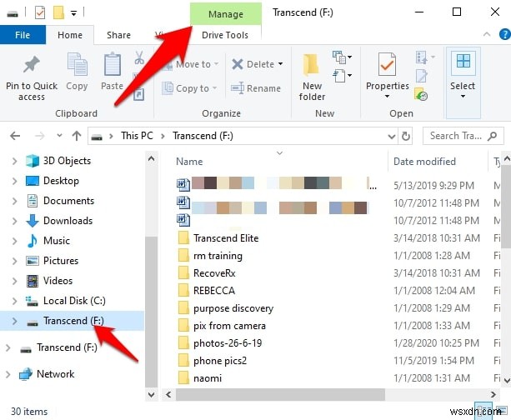The image size is (511, 420).
Task: Select the Transcend Elite folder
Action: coord(226,238)
